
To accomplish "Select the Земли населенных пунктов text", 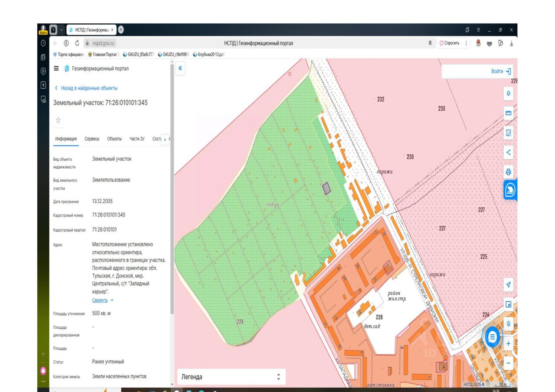I will coord(119,376).
